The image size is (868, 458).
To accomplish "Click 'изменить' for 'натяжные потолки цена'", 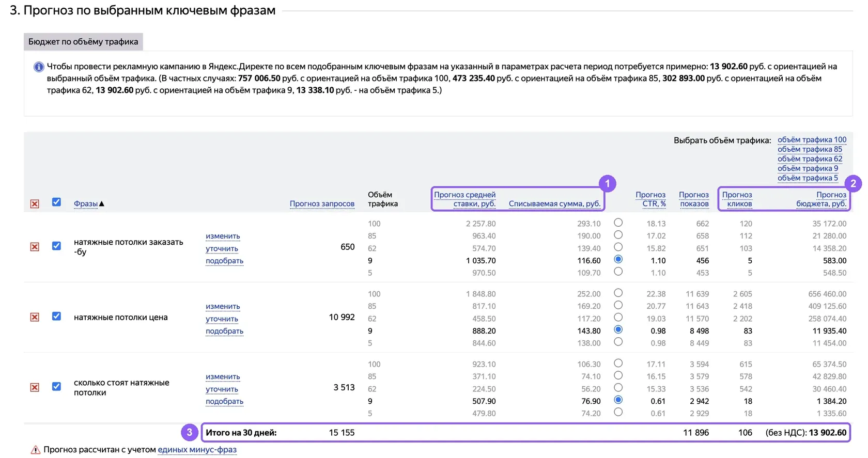I will click(223, 307).
